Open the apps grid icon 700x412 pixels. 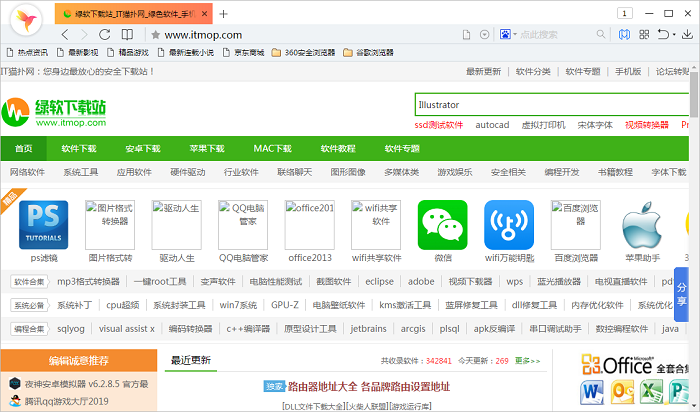tap(644, 34)
